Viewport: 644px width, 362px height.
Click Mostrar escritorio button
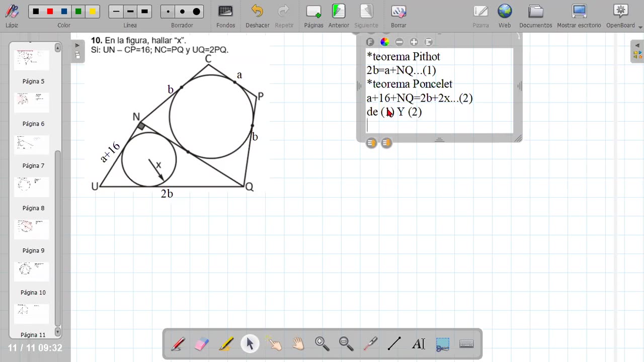coord(579,15)
